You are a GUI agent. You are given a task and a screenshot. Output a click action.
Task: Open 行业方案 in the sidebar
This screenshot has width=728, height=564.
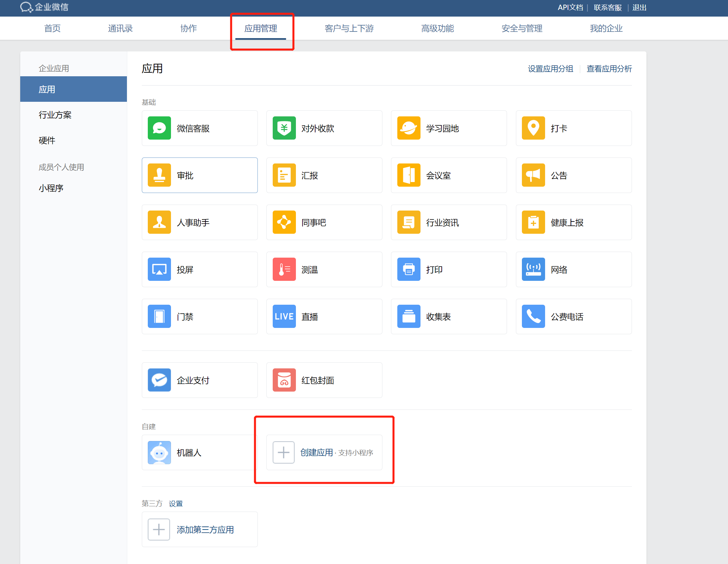click(55, 115)
